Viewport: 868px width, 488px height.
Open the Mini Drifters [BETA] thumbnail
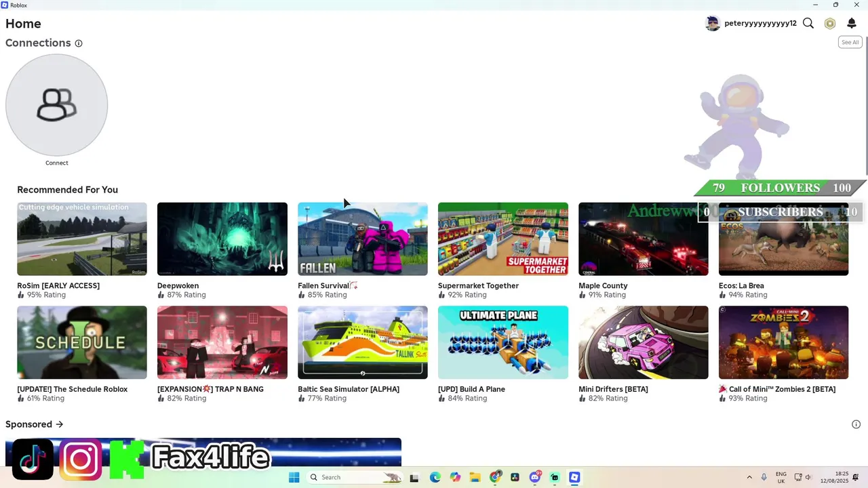click(x=644, y=342)
